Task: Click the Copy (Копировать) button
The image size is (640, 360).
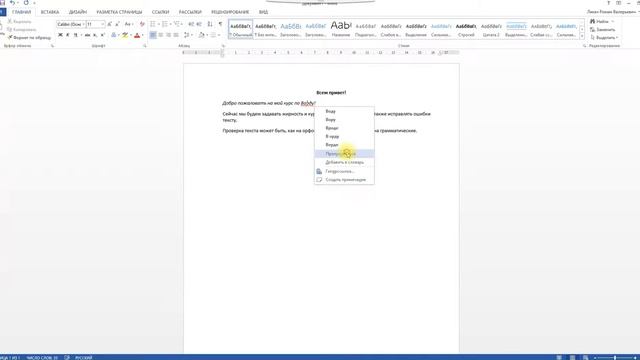Action: 22,29
